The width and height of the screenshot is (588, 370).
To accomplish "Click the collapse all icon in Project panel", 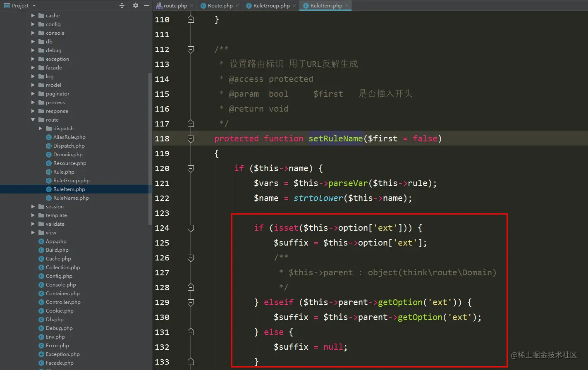I will (x=122, y=5).
